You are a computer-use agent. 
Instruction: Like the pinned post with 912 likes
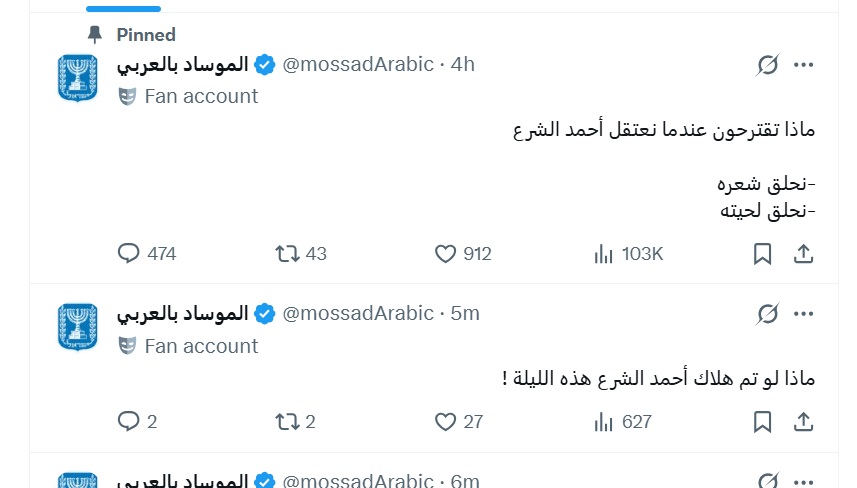(x=445, y=254)
